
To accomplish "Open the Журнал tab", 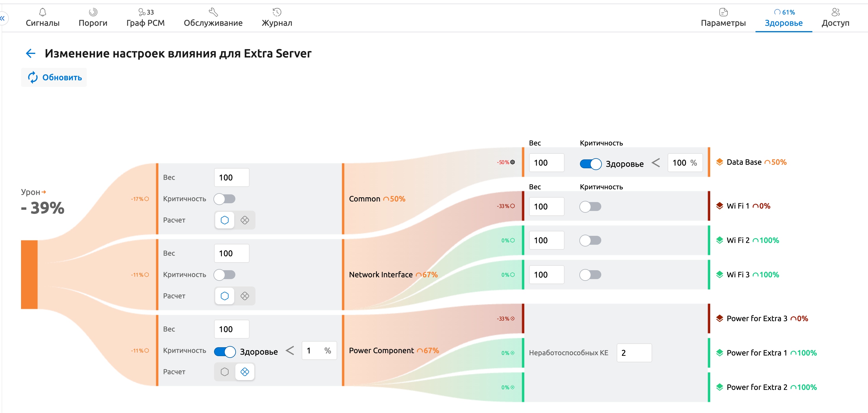I will tap(277, 18).
